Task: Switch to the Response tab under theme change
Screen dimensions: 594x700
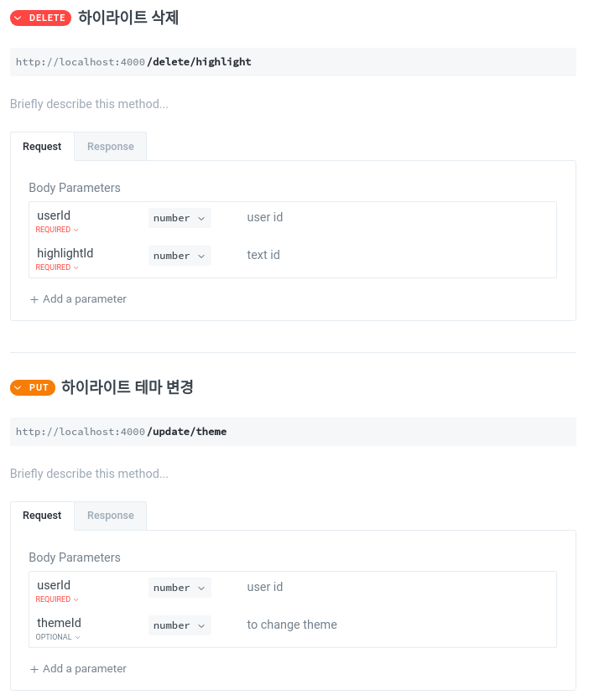Action: tap(110, 516)
